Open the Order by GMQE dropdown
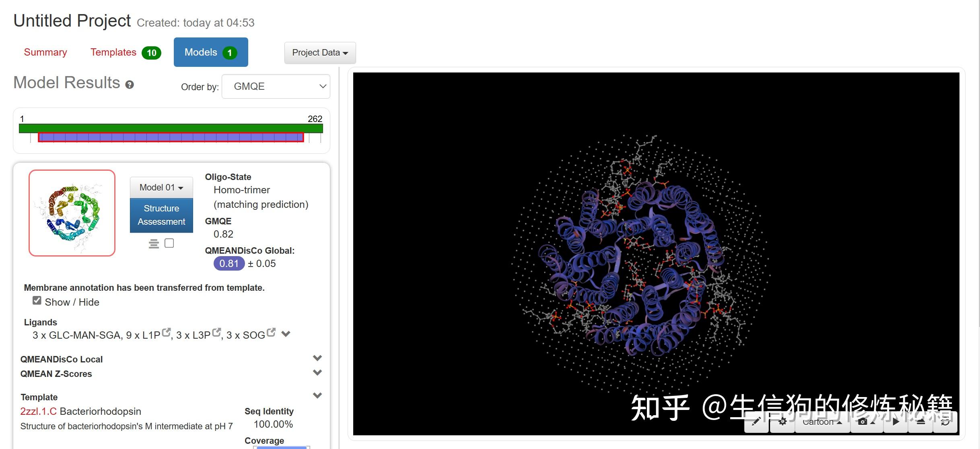 [276, 87]
